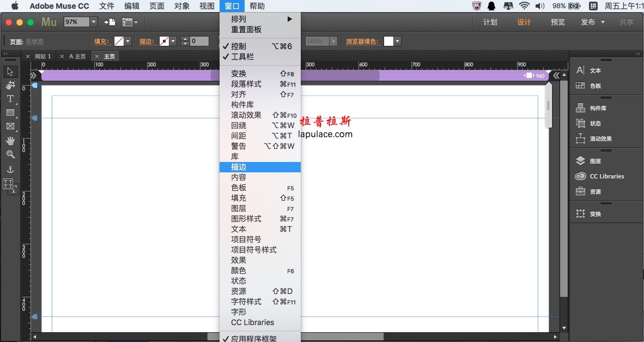Open the 发布 dropdown arrow
Viewport: 644px width, 342px height.
tap(603, 22)
